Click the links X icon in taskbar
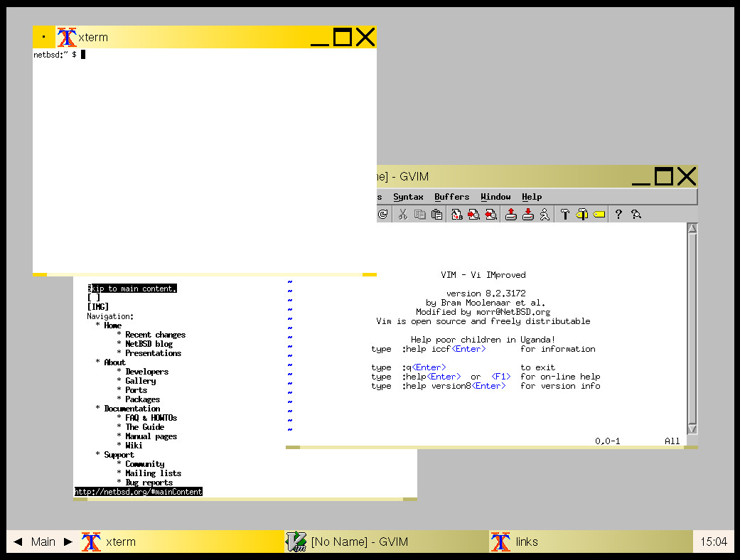740x560 pixels. (500, 542)
